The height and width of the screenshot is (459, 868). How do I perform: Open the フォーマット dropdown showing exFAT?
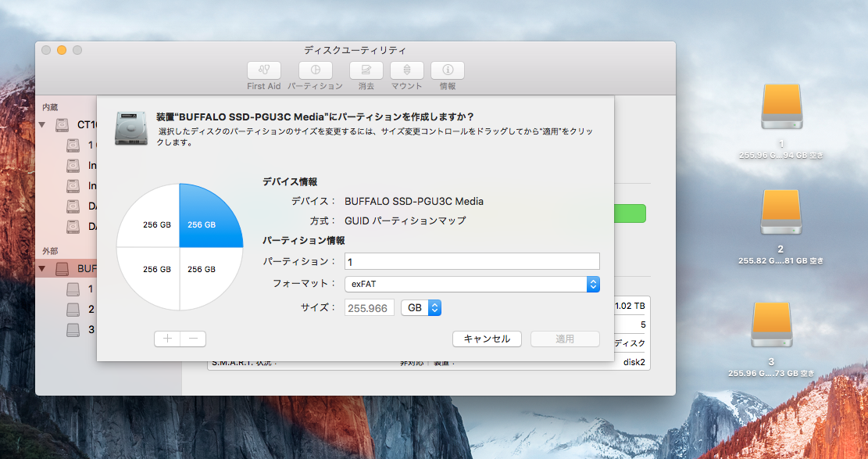click(x=472, y=284)
